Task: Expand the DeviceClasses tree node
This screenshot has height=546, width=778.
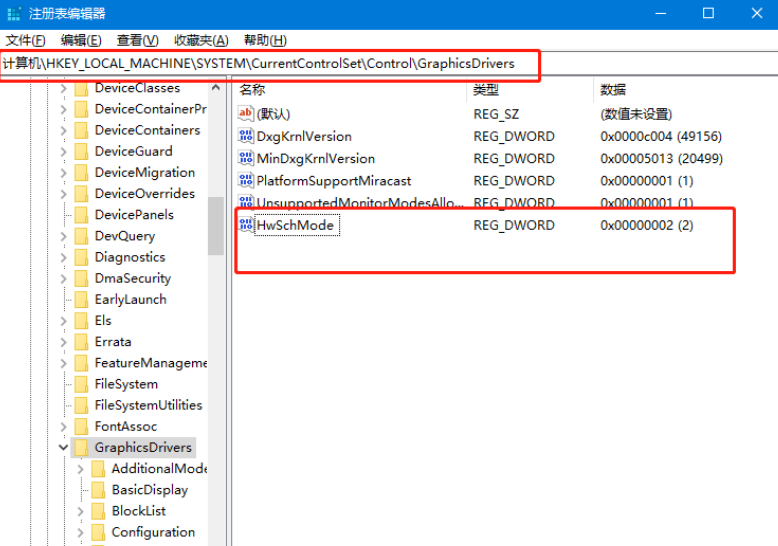Action: pyautogui.click(x=64, y=88)
